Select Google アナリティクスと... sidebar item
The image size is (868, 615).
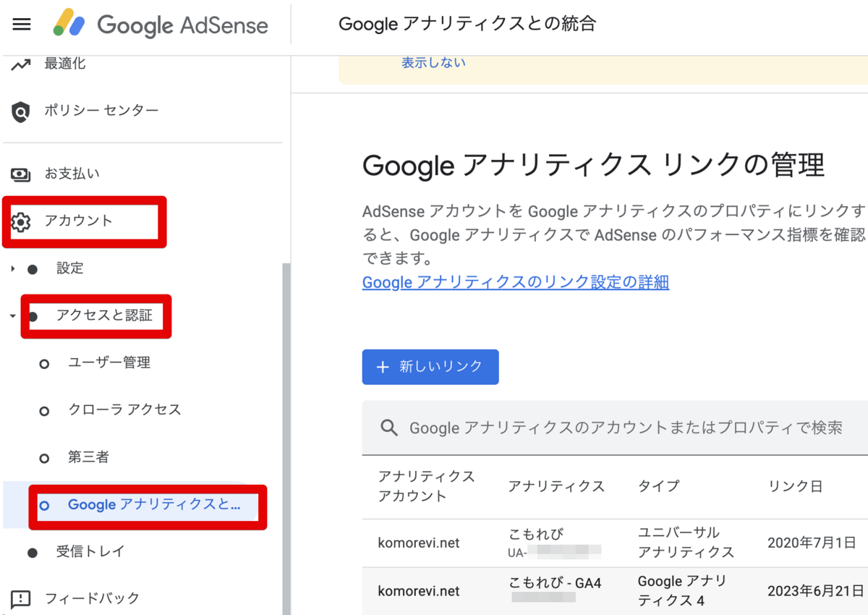(x=154, y=505)
